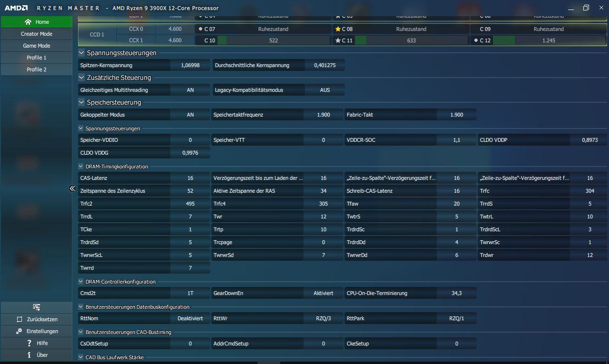Click the Über info icon

[29, 355]
